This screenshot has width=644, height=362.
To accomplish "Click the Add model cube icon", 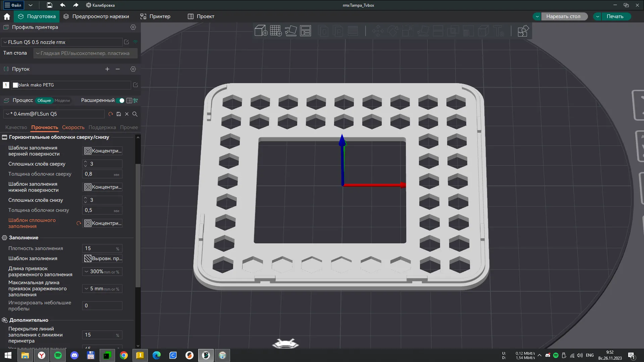I will pos(261,31).
